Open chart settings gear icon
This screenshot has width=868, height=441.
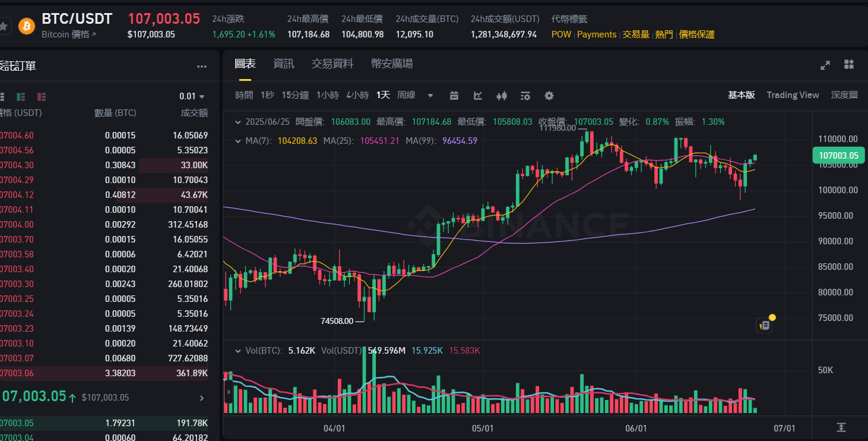point(549,96)
